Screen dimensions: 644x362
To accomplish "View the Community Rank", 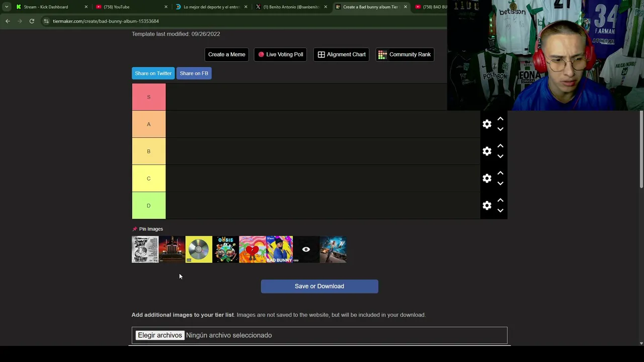I will click(x=405, y=54).
